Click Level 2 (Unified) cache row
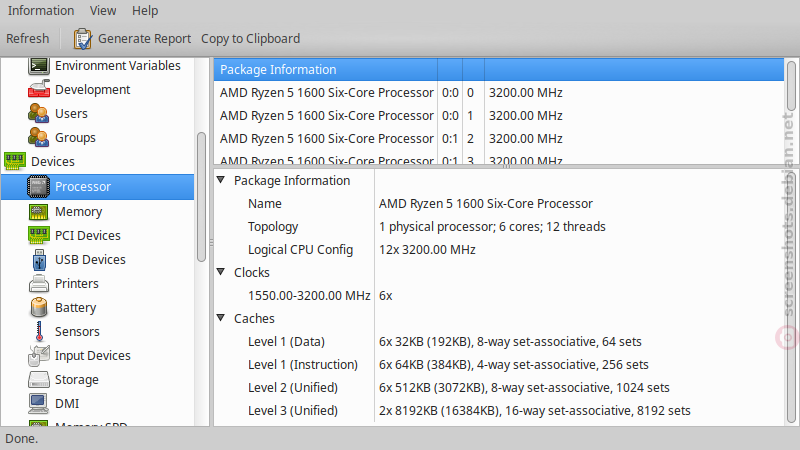Viewport: 800px width, 450px height. 498,387
